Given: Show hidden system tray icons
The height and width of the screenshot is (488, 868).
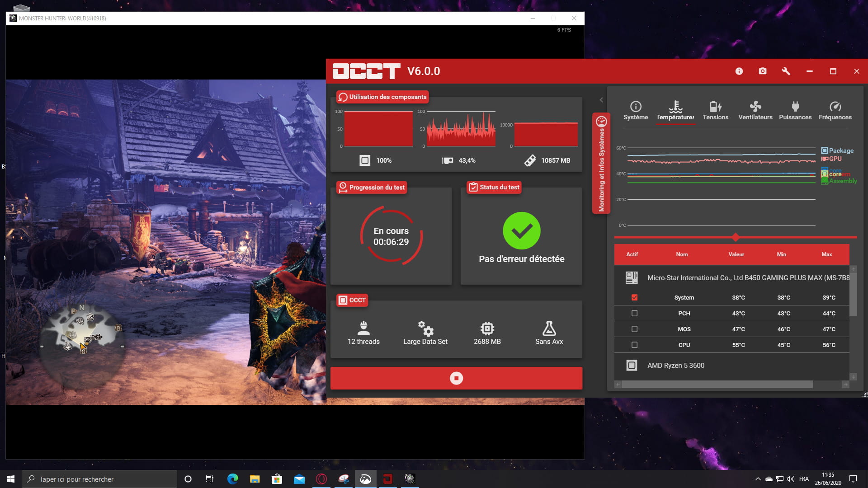Looking at the screenshot, I should click(x=758, y=479).
